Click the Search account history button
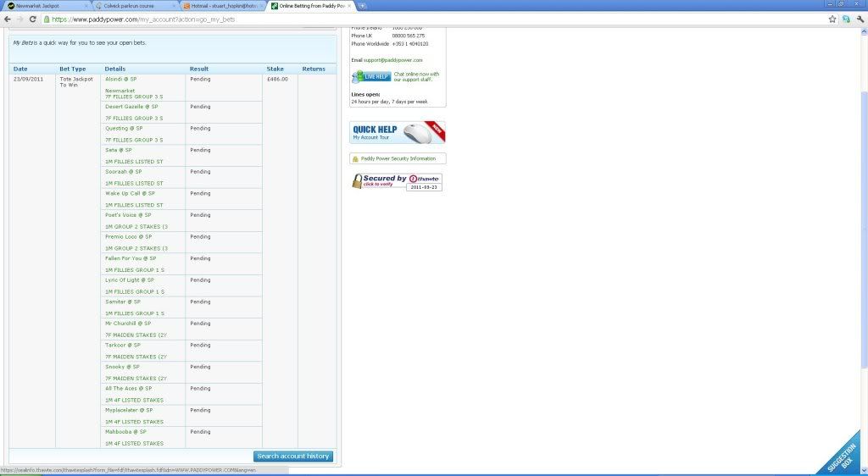868x476 pixels. (x=293, y=457)
